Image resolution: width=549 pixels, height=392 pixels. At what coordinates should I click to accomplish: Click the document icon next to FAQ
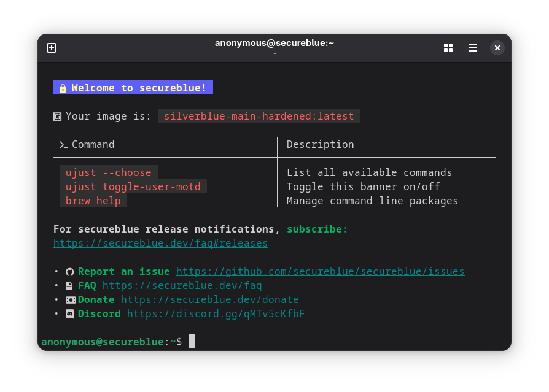(69, 286)
